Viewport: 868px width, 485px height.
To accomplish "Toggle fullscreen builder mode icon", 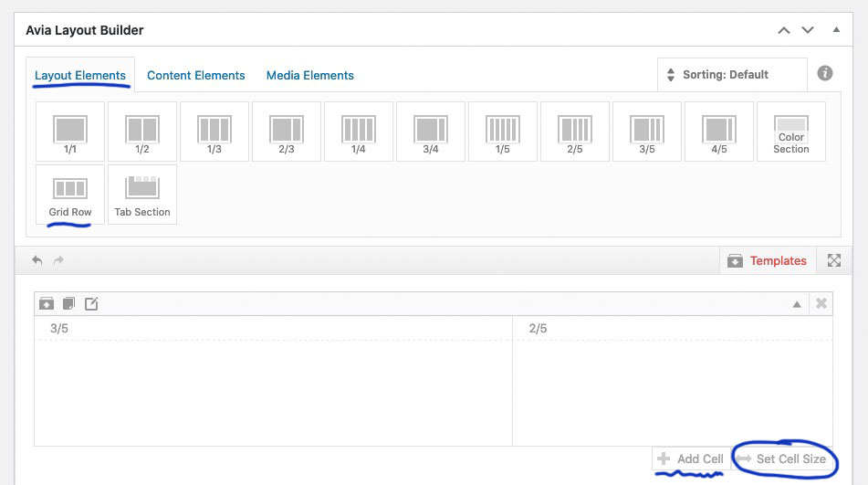I will click(x=833, y=260).
